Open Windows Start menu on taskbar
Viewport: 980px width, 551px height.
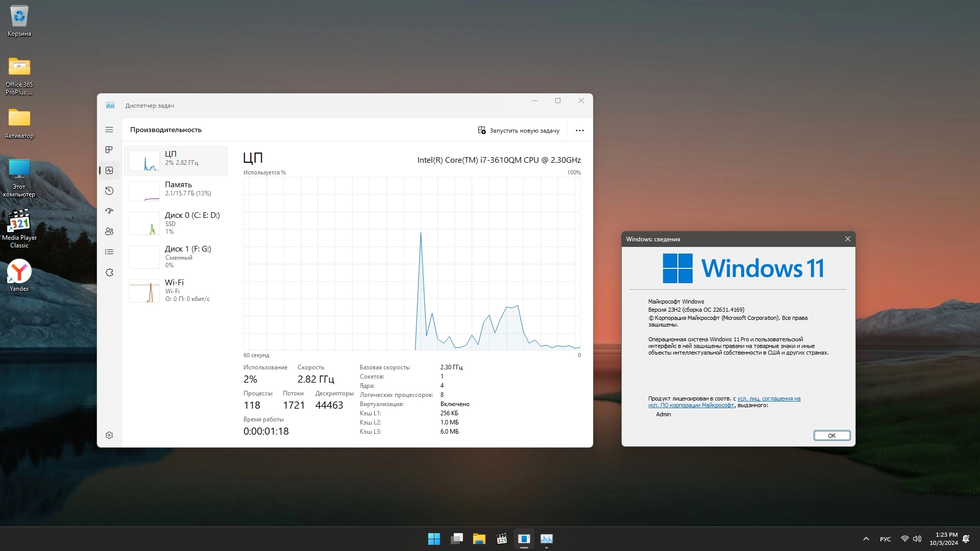[x=434, y=539]
